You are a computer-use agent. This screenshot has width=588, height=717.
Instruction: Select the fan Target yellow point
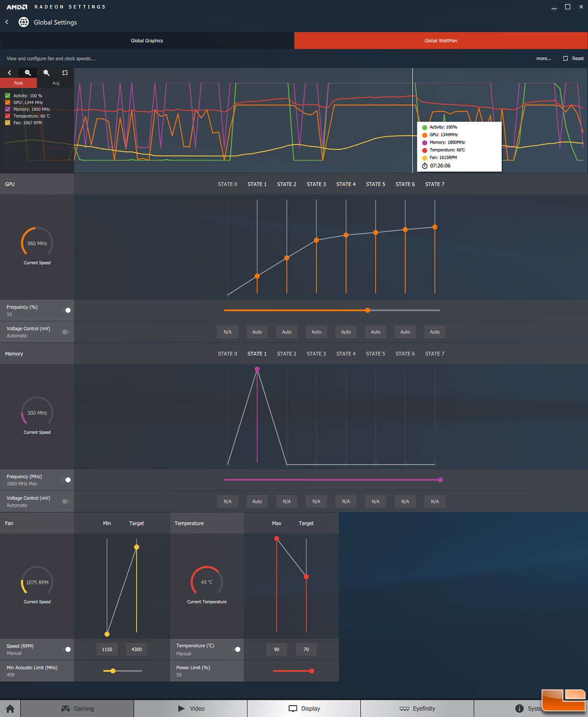pyautogui.click(x=137, y=547)
